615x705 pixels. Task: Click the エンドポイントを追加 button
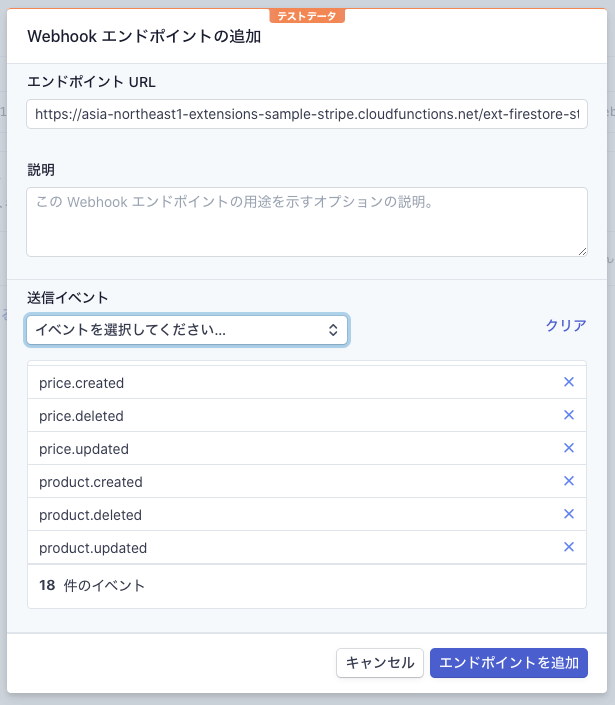point(509,663)
